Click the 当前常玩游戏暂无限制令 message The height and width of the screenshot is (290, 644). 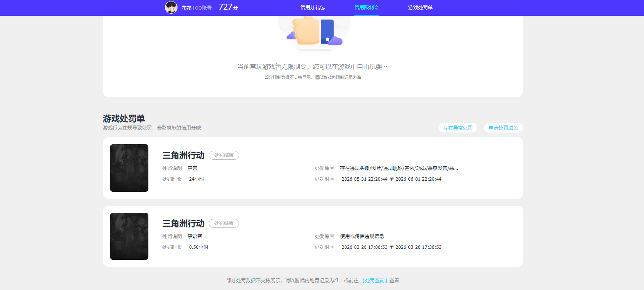coord(312,67)
